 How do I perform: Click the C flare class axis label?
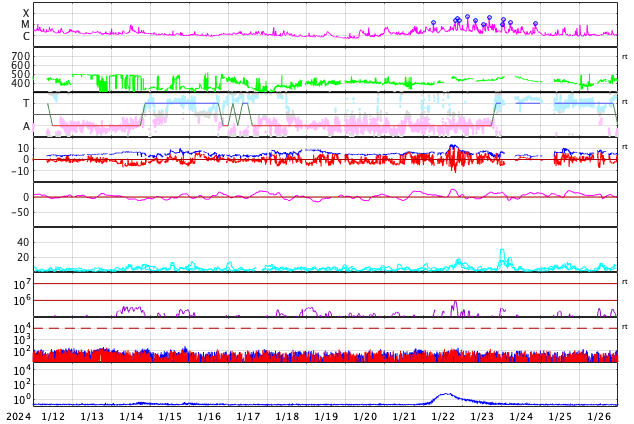tap(26, 36)
